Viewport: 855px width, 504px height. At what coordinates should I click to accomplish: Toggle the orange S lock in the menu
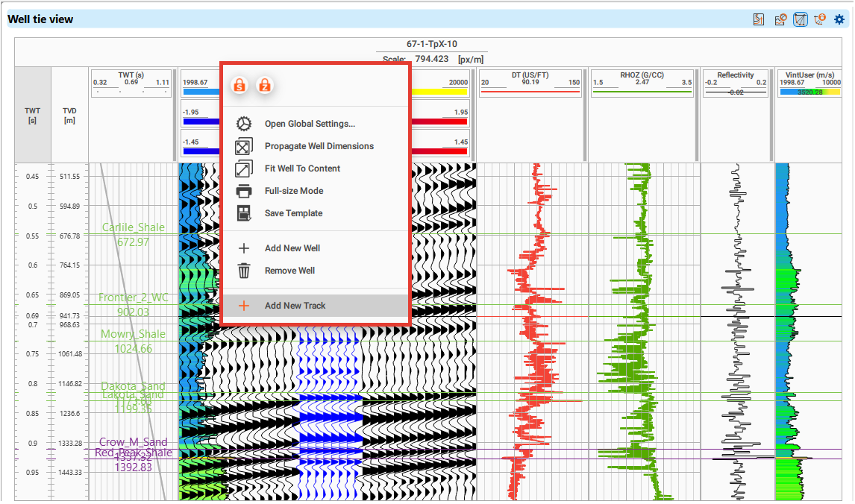click(239, 85)
